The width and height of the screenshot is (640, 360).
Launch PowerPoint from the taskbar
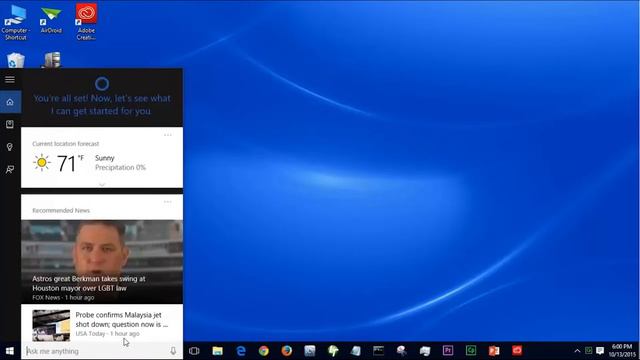click(494, 351)
